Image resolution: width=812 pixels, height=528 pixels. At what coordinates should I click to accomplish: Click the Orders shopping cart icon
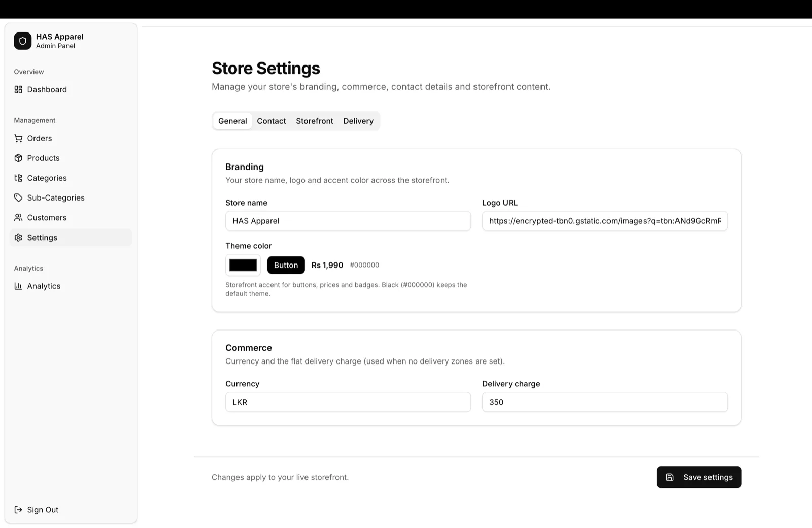[x=18, y=138]
